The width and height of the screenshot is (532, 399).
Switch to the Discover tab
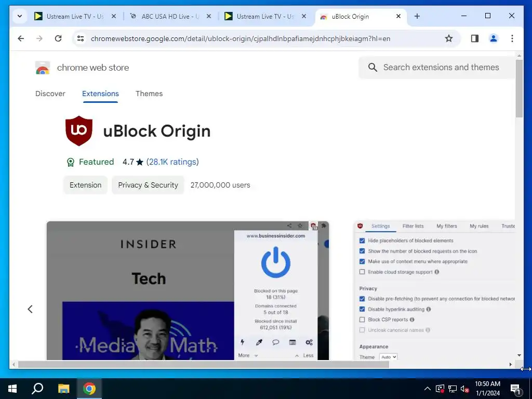pos(50,94)
